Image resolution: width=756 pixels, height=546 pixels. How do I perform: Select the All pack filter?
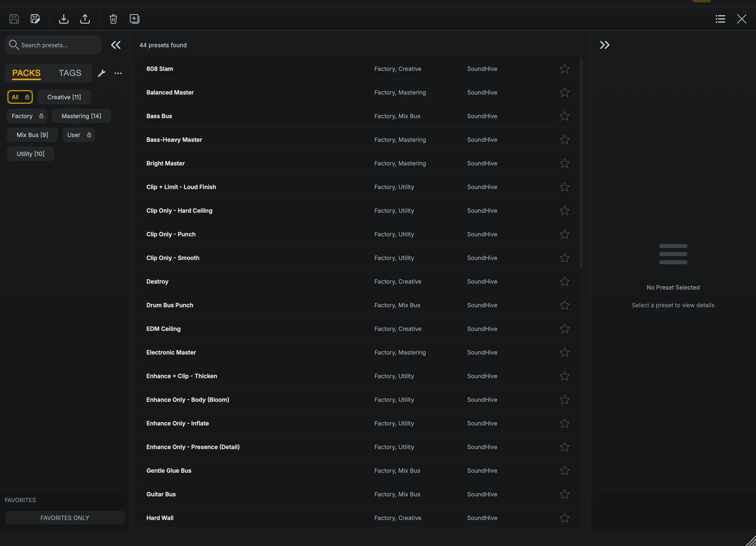pos(20,97)
